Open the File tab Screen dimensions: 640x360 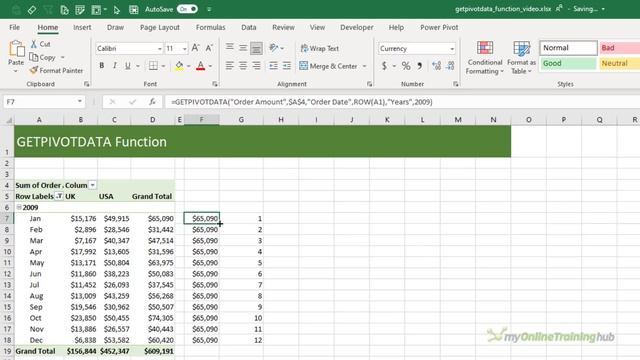pos(14,27)
